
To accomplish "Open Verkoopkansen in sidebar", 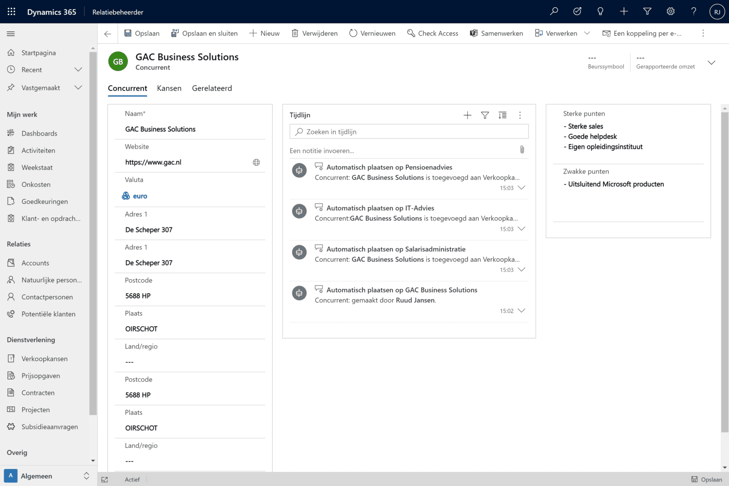I will pos(45,359).
